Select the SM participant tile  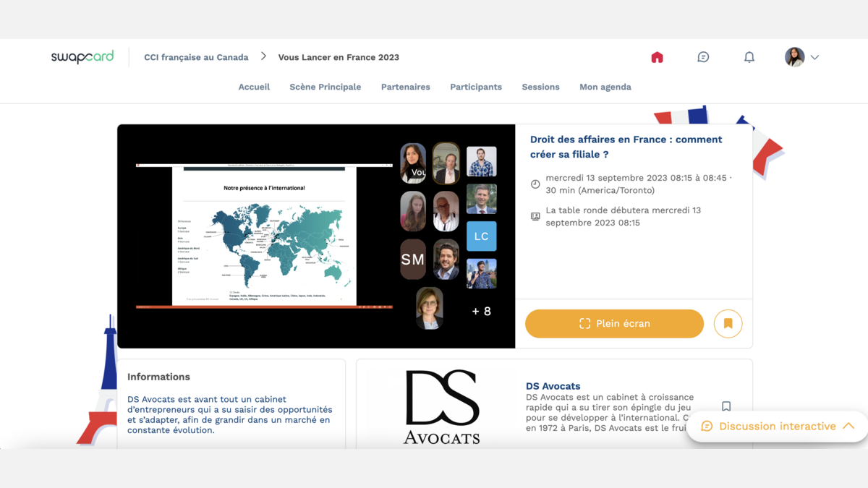[413, 259]
